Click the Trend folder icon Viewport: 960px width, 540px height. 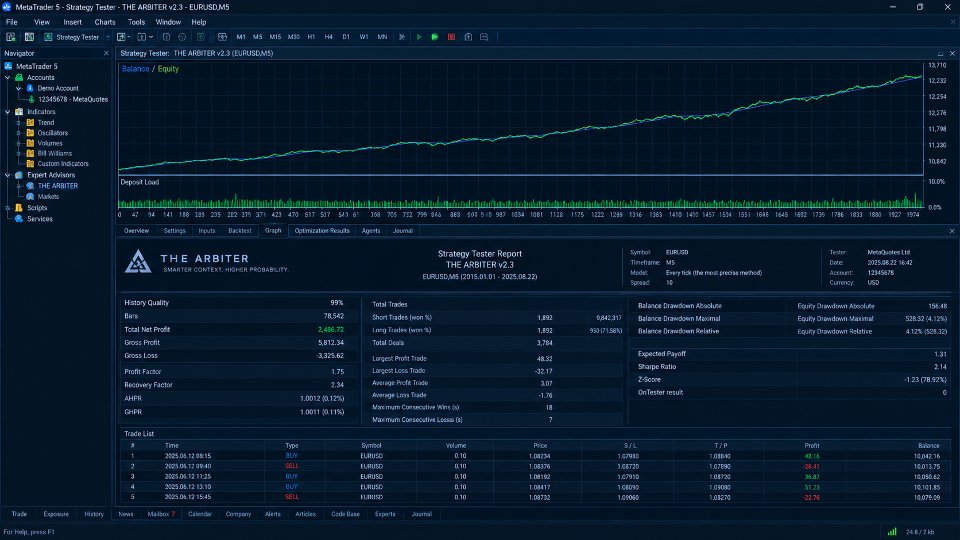(30, 122)
